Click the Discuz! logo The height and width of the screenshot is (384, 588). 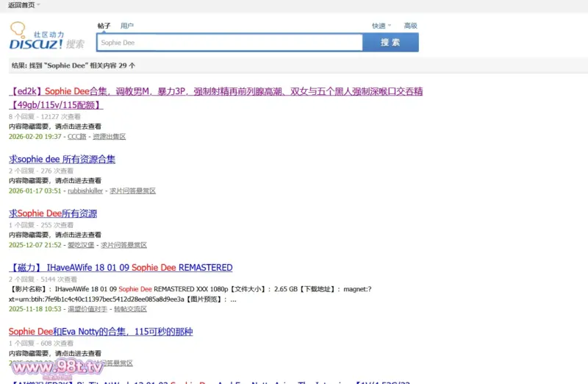tap(47, 36)
